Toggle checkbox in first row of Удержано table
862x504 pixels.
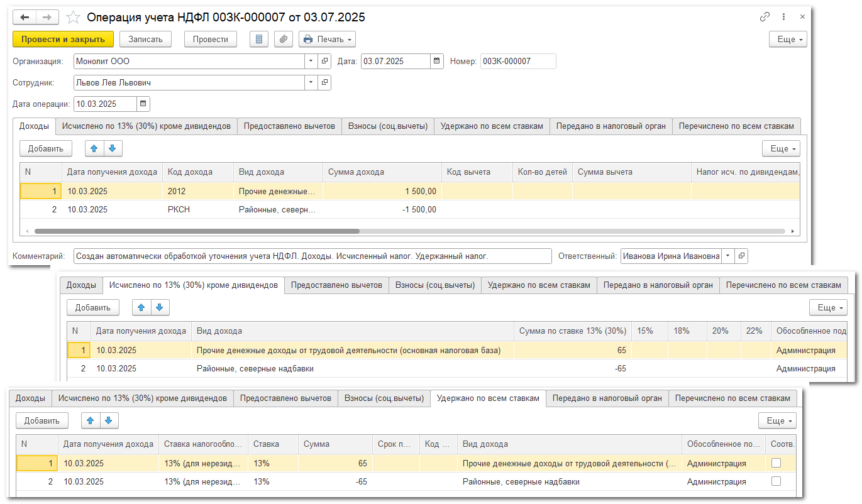(776, 463)
